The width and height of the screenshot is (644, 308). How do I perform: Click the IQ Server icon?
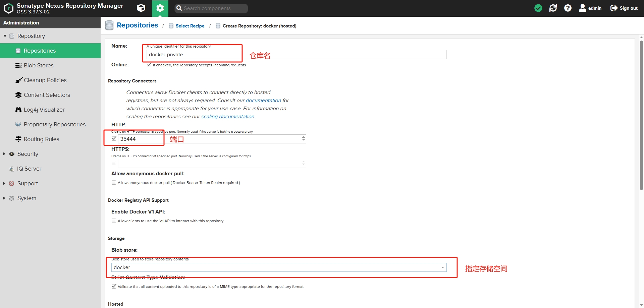[x=12, y=169]
